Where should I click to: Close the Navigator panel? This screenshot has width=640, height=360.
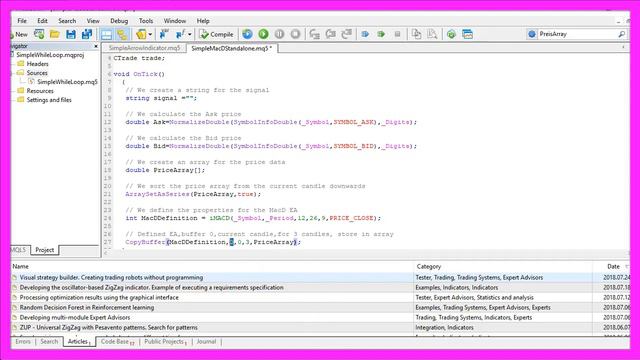[96, 46]
